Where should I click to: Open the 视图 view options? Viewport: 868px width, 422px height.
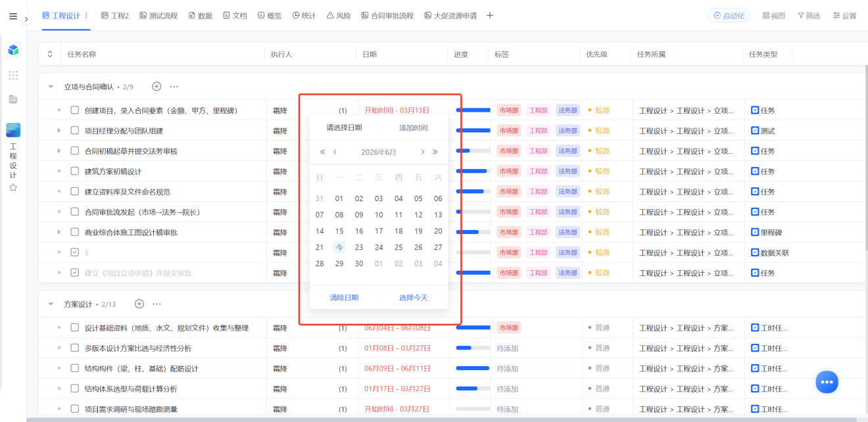pos(773,16)
